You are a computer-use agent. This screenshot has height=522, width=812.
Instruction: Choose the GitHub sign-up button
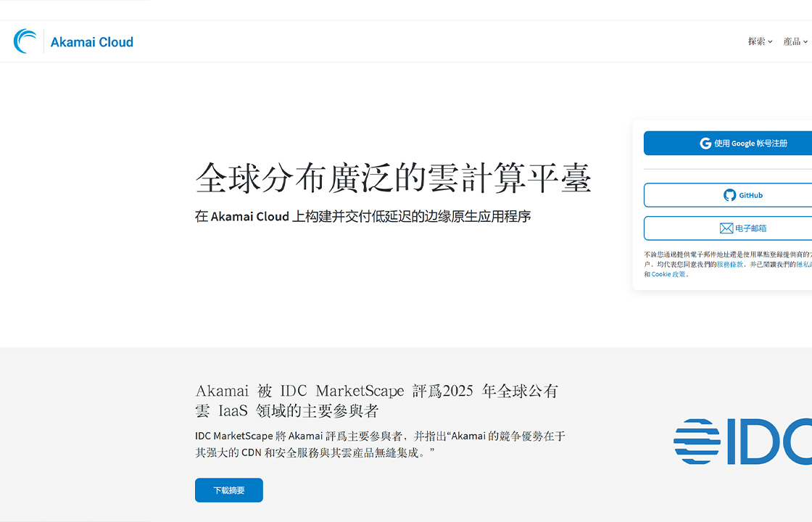(728, 195)
